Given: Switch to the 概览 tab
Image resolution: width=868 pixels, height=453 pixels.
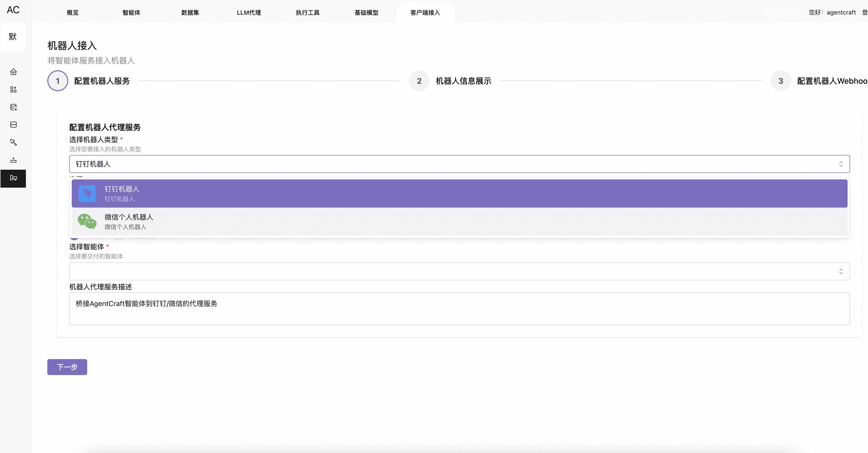Looking at the screenshot, I should tap(72, 12).
